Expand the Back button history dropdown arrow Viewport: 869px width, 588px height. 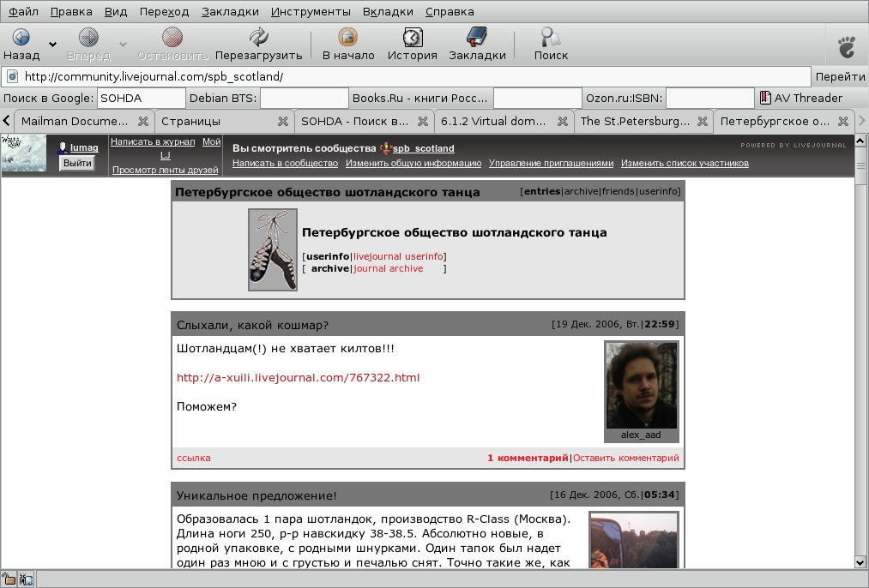[x=52, y=44]
